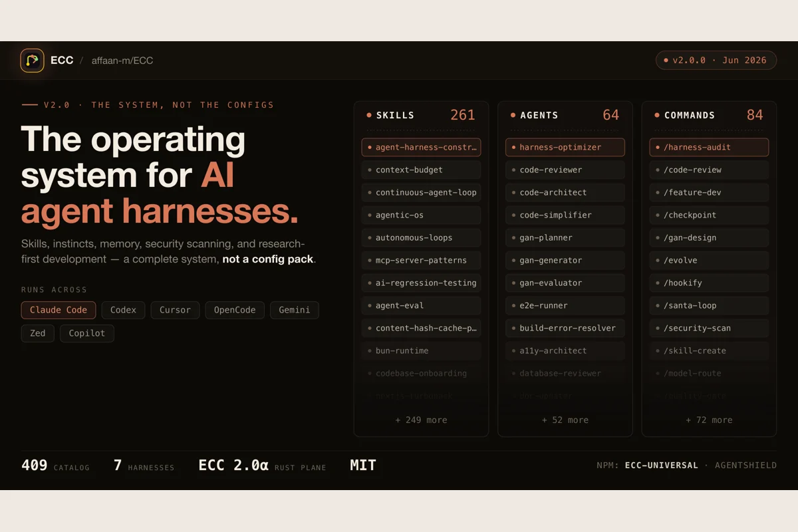Screen dimensions: 798x532
Task: Click the AGENTSHIELD label in the footer
Action: (745, 465)
